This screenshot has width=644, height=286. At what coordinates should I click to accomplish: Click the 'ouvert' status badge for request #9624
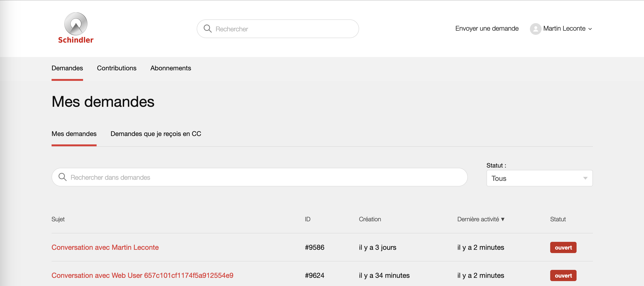563,275
